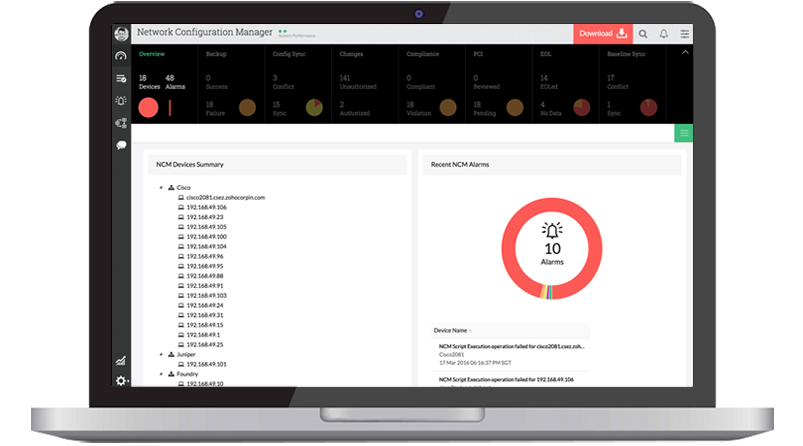The image size is (803, 446).
Task: Click the EOL pie chart
Action: tap(582, 108)
